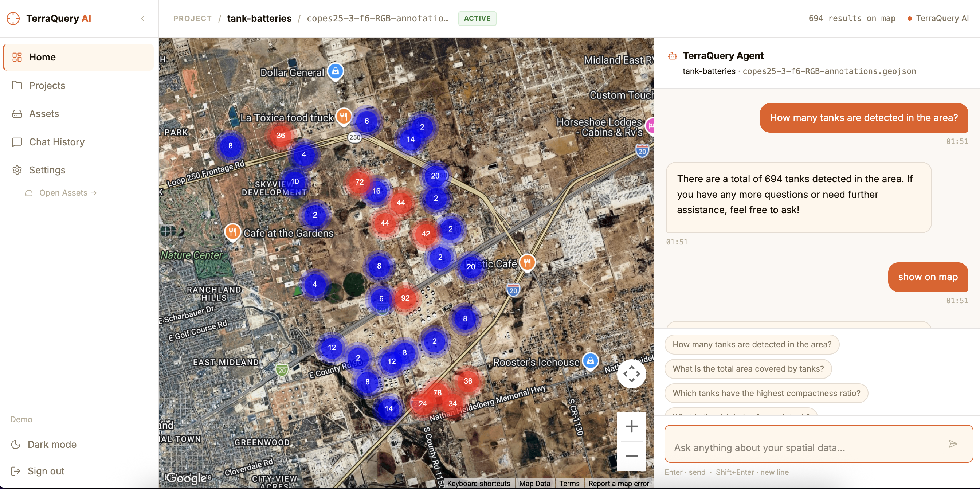Click the PROJECT breadcrumb

[192, 18]
